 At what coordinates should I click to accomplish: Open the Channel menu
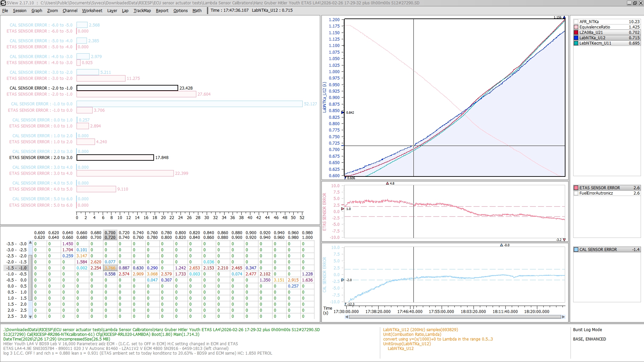coord(70,10)
